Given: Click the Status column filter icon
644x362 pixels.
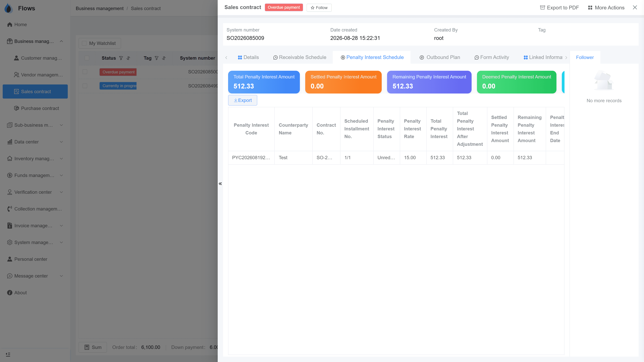Looking at the screenshot, I should [121, 58].
